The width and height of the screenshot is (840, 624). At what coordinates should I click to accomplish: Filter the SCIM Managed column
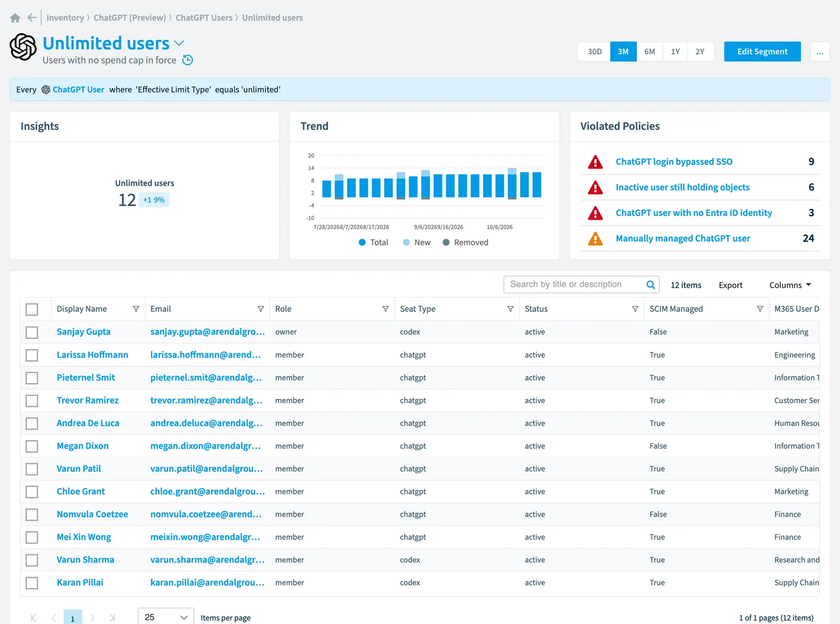(x=760, y=309)
